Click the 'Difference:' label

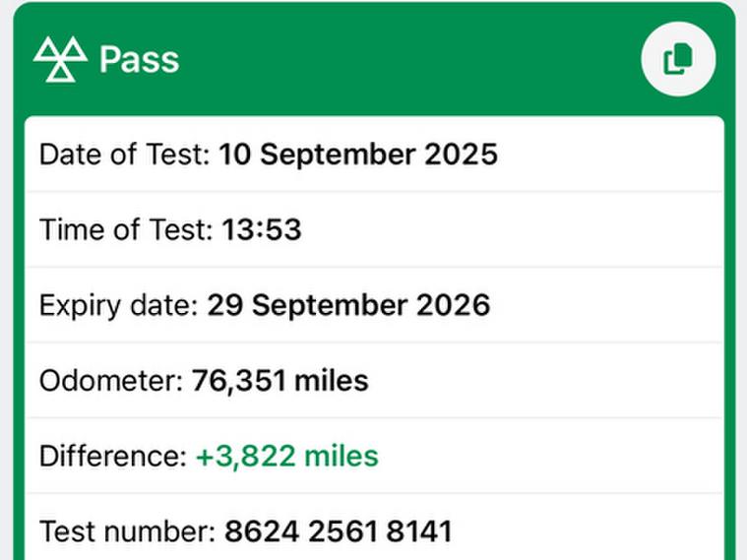[113, 457]
